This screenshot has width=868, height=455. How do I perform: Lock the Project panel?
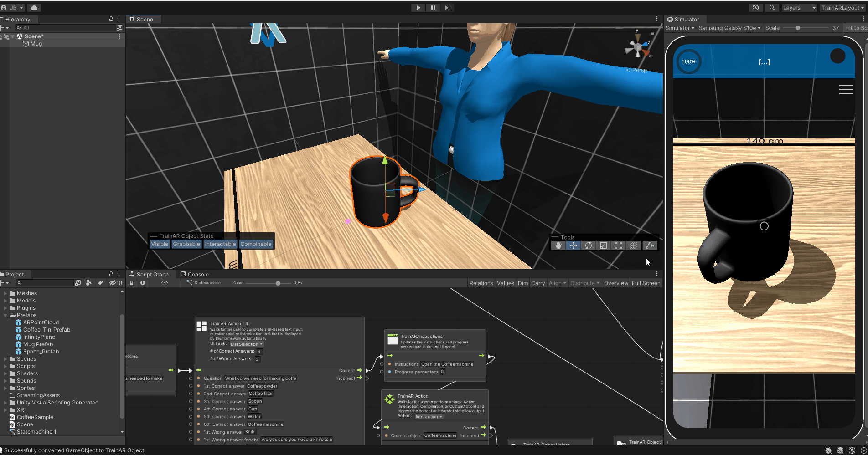111,274
